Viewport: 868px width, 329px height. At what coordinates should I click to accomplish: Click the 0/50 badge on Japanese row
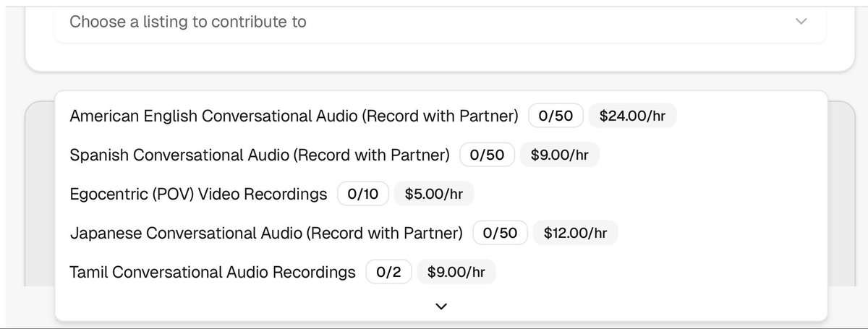(x=501, y=233)
